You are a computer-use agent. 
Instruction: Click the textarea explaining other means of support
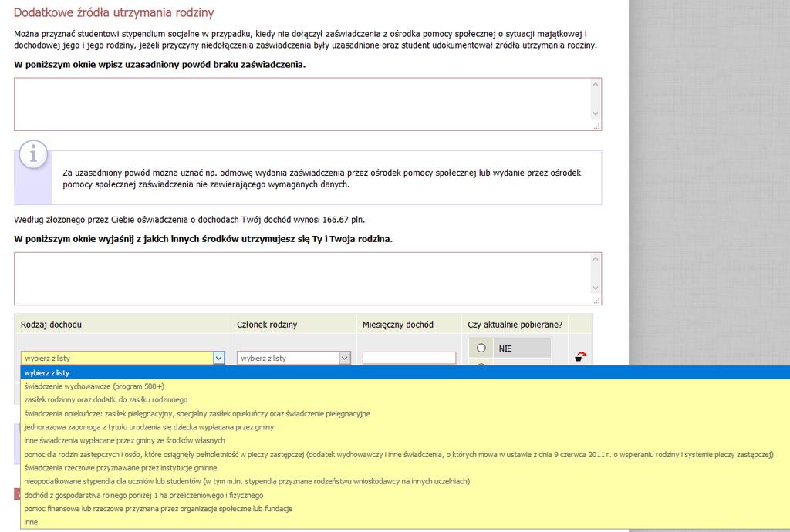pos(308,279)
